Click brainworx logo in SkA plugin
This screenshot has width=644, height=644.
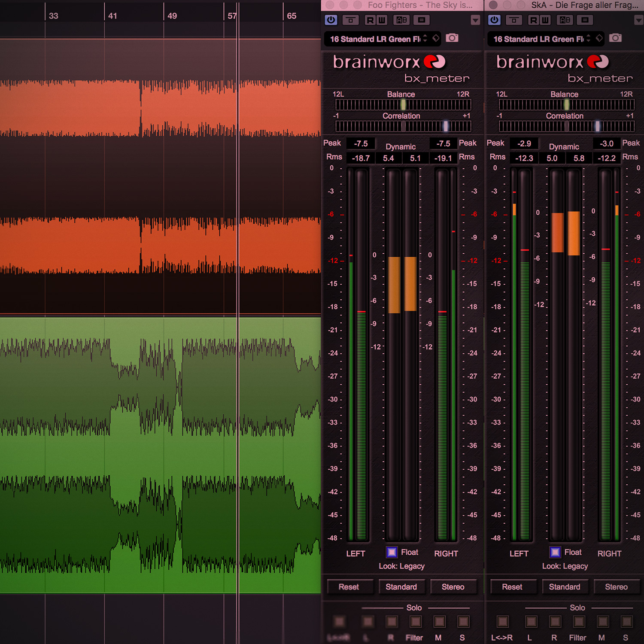[553, 62]
